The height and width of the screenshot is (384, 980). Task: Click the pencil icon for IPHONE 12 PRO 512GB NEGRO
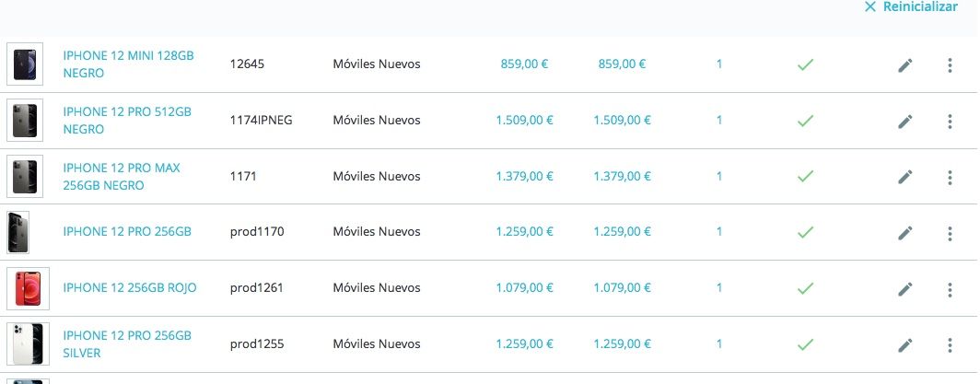[905, 122]
